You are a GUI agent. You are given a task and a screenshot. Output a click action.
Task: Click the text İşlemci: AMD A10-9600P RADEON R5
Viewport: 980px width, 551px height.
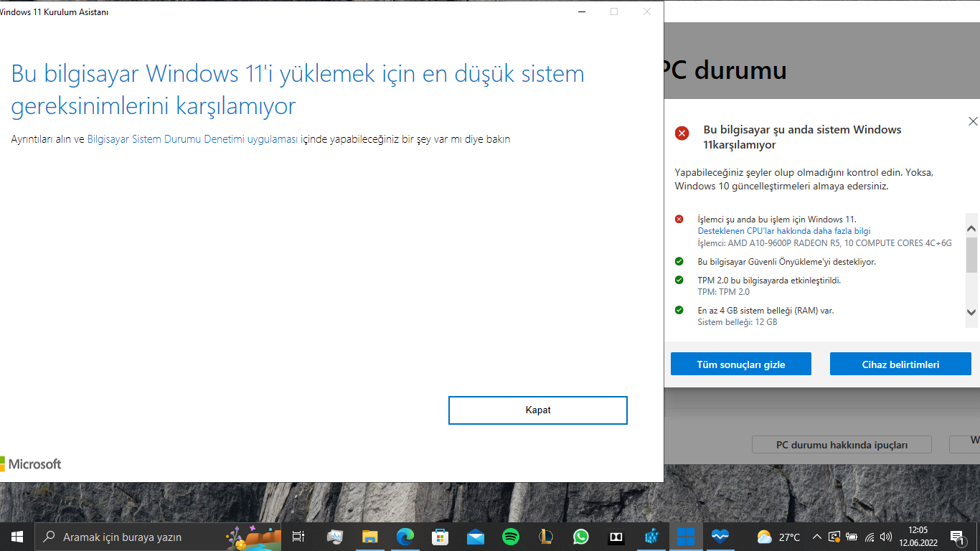point(825,243)
